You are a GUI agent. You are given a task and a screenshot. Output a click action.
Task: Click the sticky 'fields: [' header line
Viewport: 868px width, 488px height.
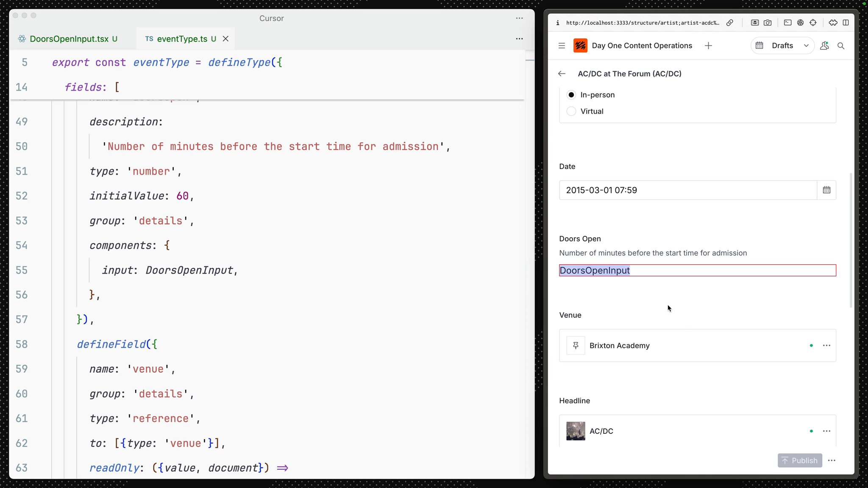point(92,87)
